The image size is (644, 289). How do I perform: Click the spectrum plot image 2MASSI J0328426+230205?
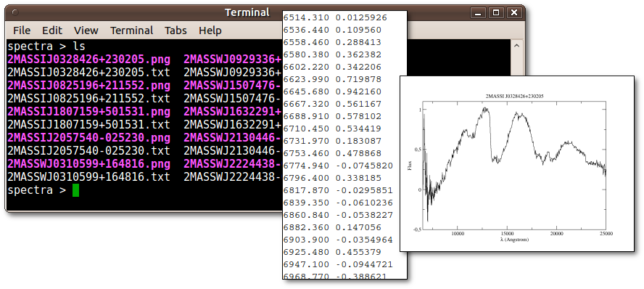point(517,163)
